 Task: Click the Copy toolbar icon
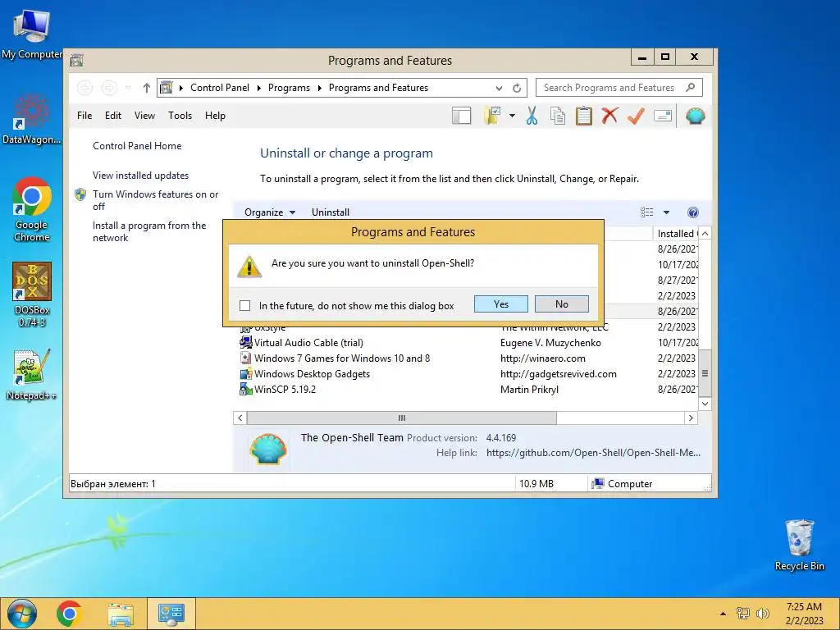(x=558, y=115)
